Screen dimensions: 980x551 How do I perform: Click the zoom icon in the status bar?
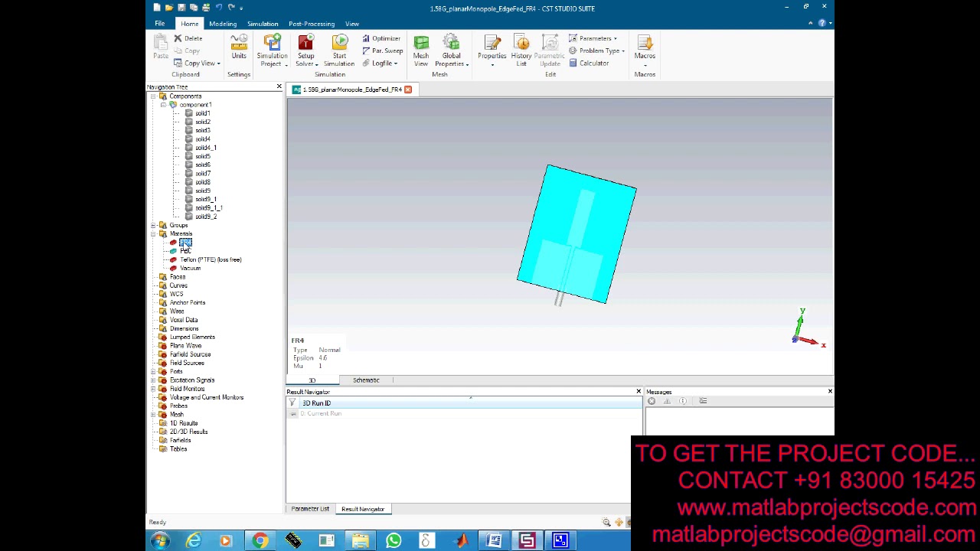(x=606, y=522)
